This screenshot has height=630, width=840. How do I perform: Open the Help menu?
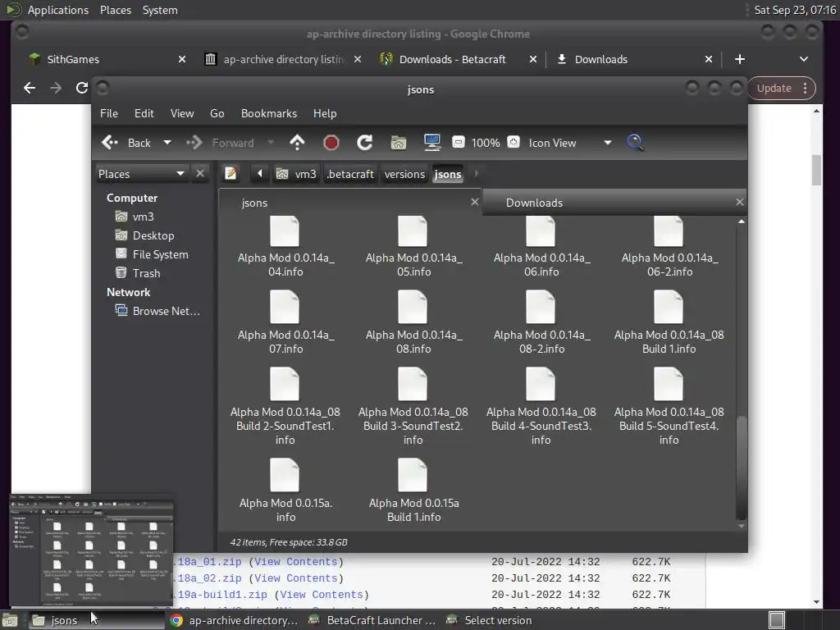(x=325, y=113)
